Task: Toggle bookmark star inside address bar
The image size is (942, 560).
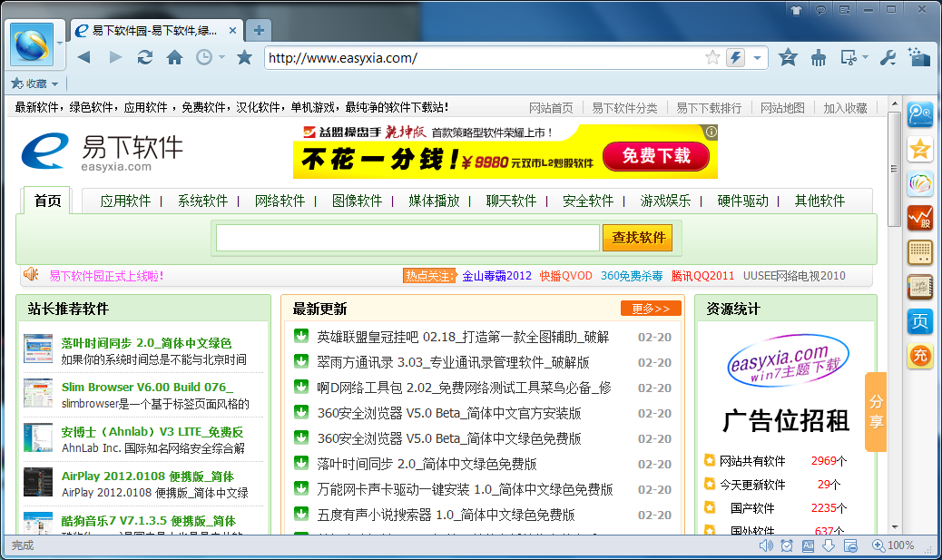Action: tap(712, 57)
